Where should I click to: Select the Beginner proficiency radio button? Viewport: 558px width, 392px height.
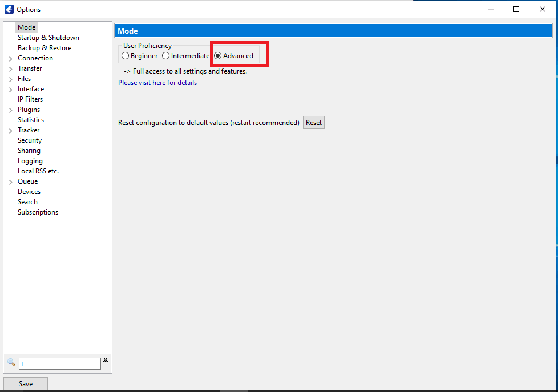coord(126,56)
